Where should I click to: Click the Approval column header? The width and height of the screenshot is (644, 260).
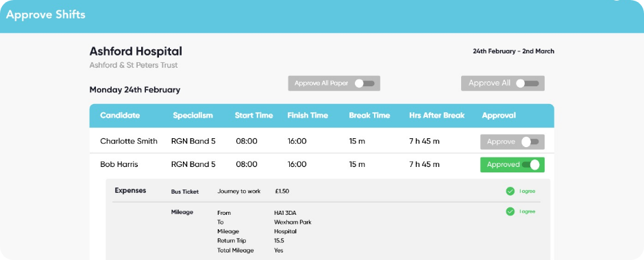click(x=499, y=115)
